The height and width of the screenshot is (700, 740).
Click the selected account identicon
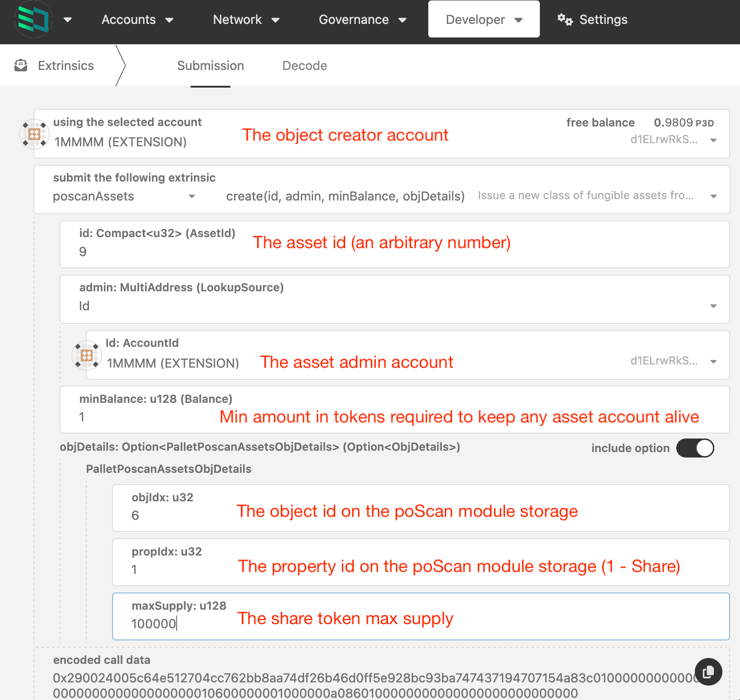34,134
